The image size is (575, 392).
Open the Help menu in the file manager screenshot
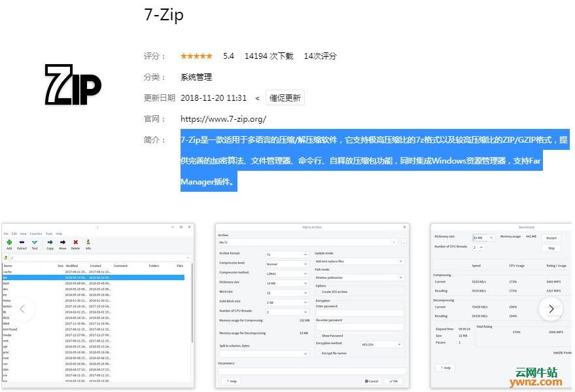point(59,234)
